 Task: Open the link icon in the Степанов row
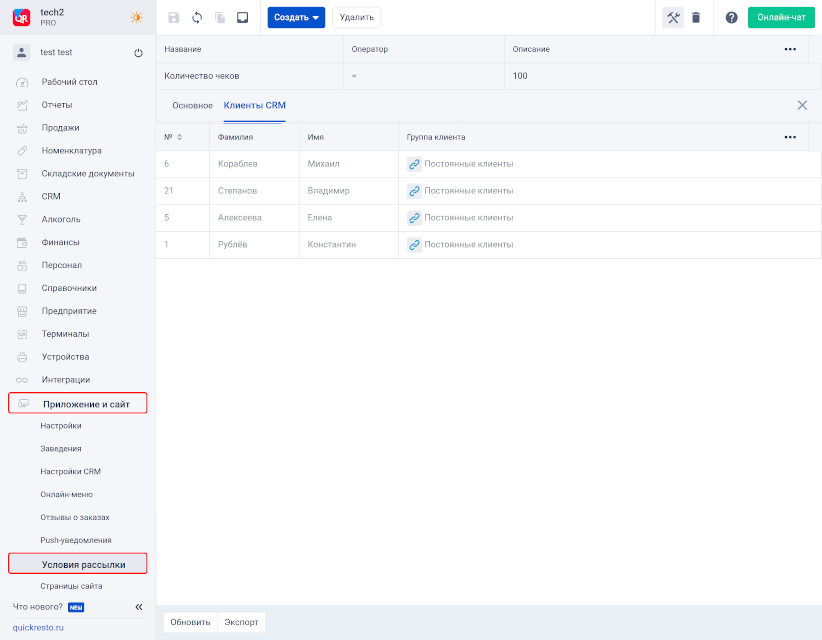[414, 191]
